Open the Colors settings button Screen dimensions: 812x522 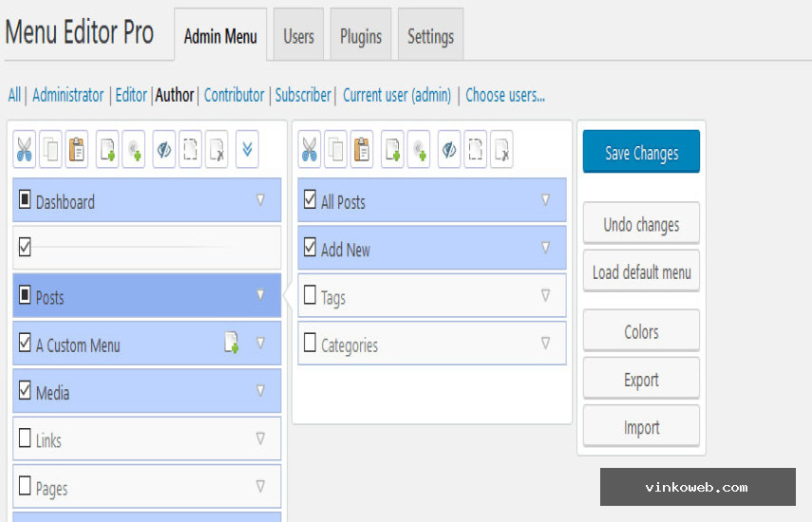point(641,330)
